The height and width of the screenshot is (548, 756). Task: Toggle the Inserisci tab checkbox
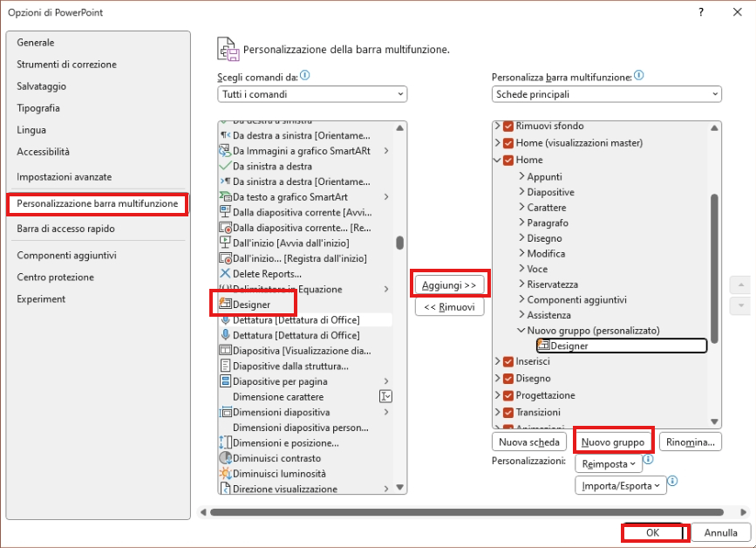click(508, 361)
